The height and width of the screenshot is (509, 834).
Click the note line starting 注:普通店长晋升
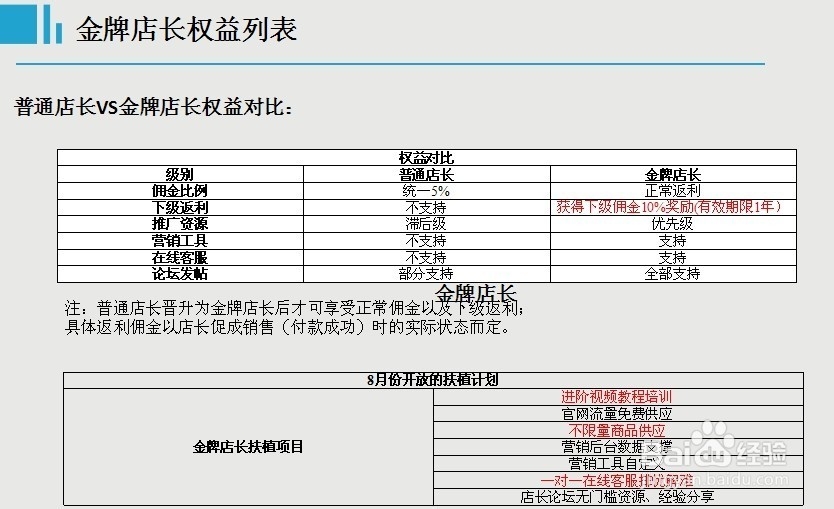294,308
